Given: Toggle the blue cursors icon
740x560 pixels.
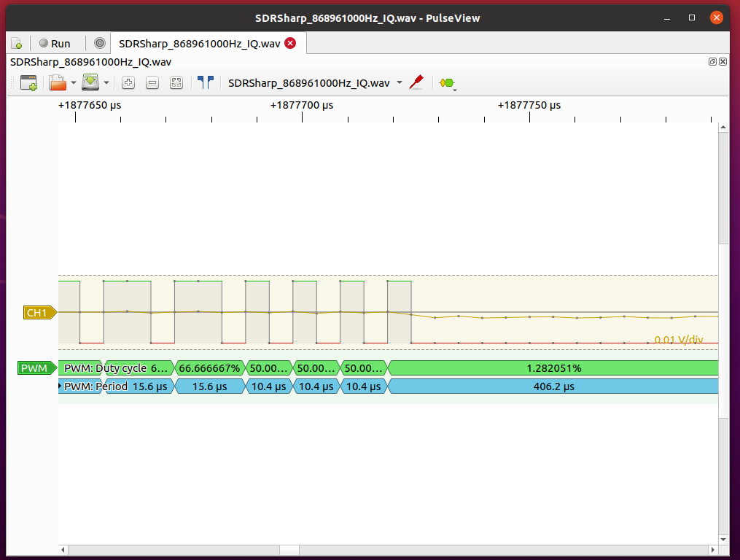Looking at the screenshot, I should (206, 82).
